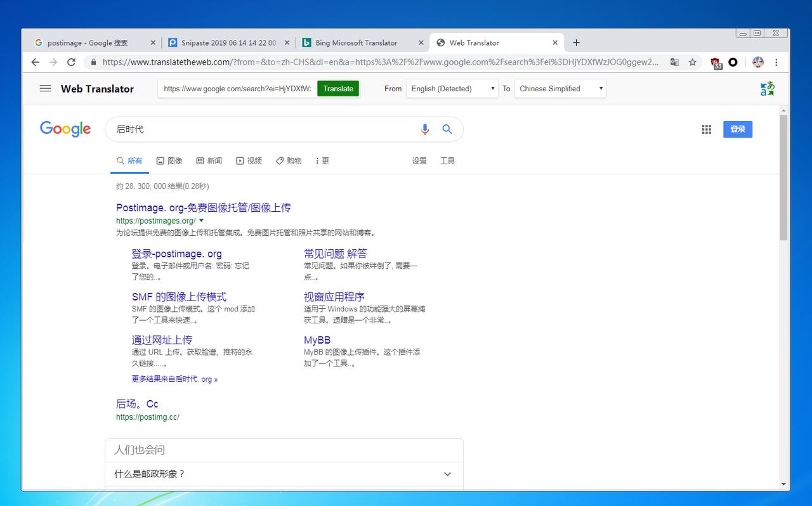Expand the 更 (More) search menu
The width and height of the screenshot is (812, 506).
click(322, 161)
